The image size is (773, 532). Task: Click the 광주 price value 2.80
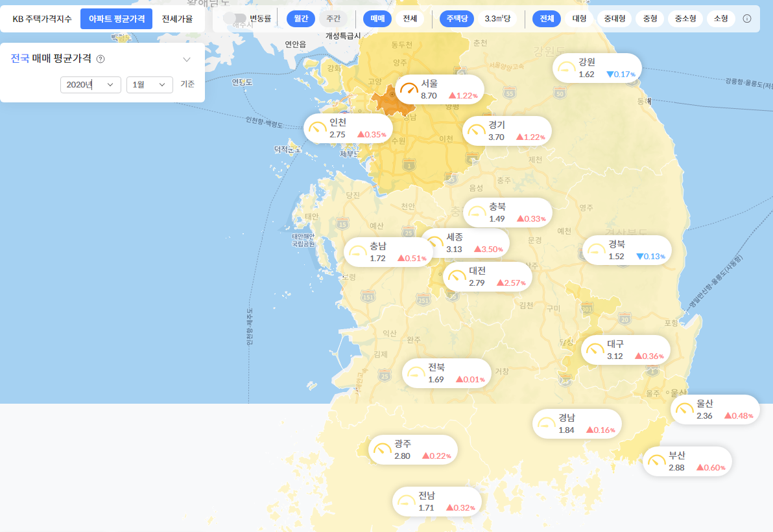(402, 456)
